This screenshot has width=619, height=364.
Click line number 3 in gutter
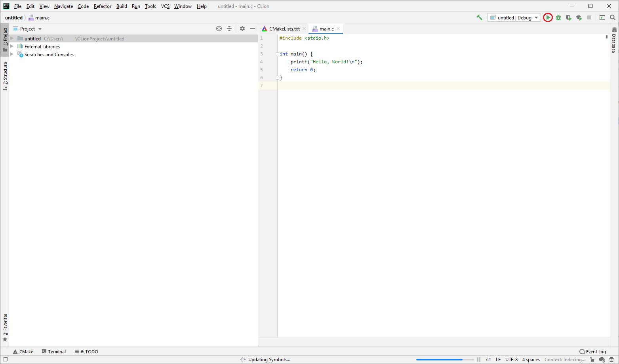pyautogui.click(x=261, y=54)
